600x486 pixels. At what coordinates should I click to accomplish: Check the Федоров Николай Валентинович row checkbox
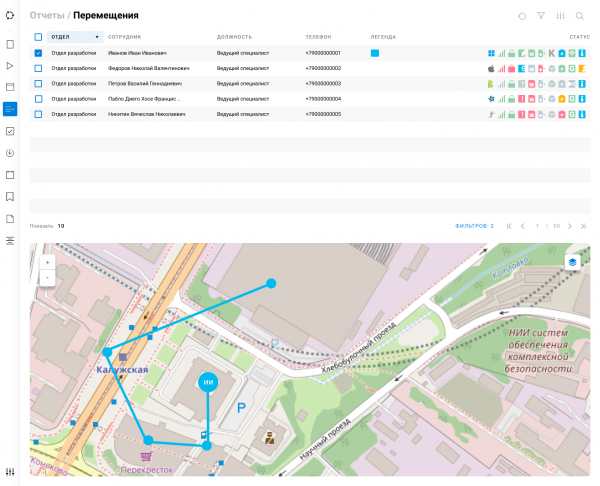click(38, 68)
